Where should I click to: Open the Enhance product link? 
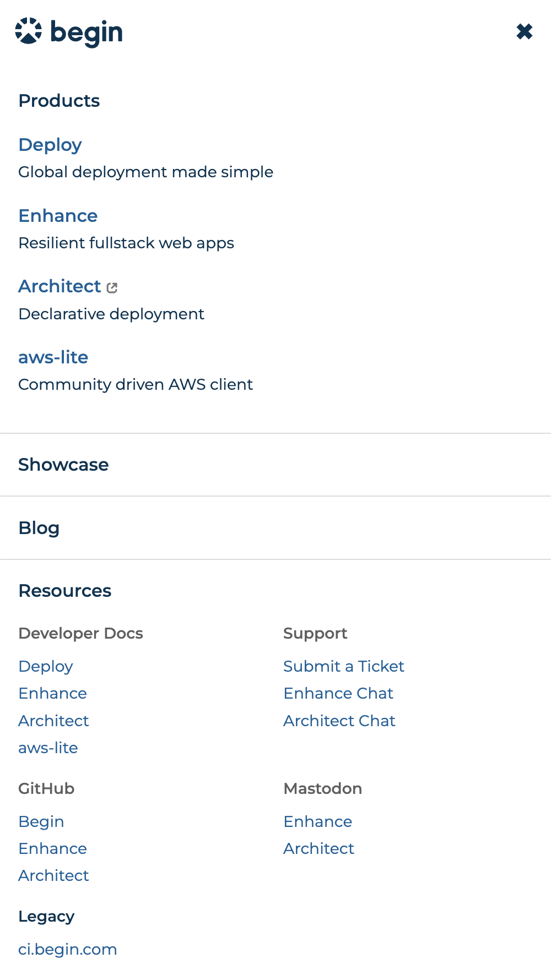click(x=58, y=216)
